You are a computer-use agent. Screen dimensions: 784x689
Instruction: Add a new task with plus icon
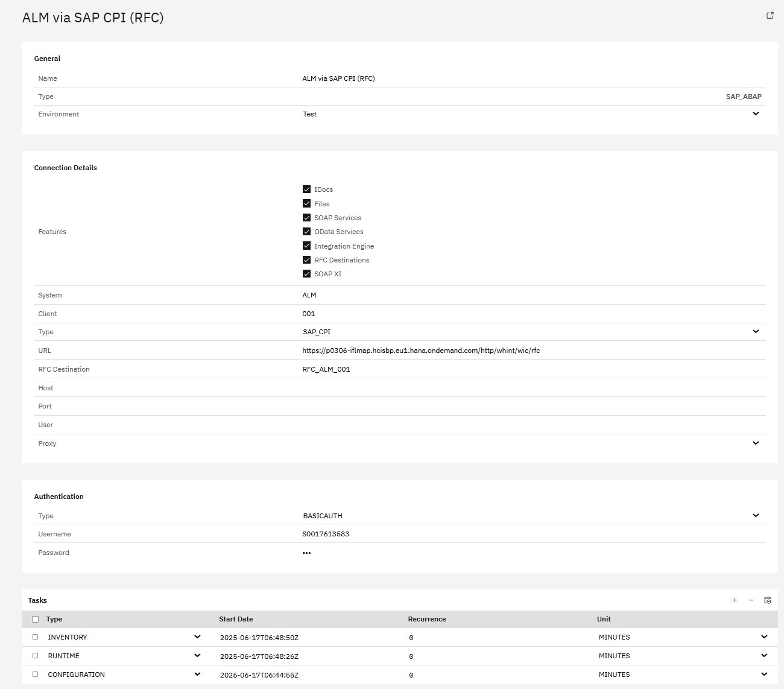[735, 600]
